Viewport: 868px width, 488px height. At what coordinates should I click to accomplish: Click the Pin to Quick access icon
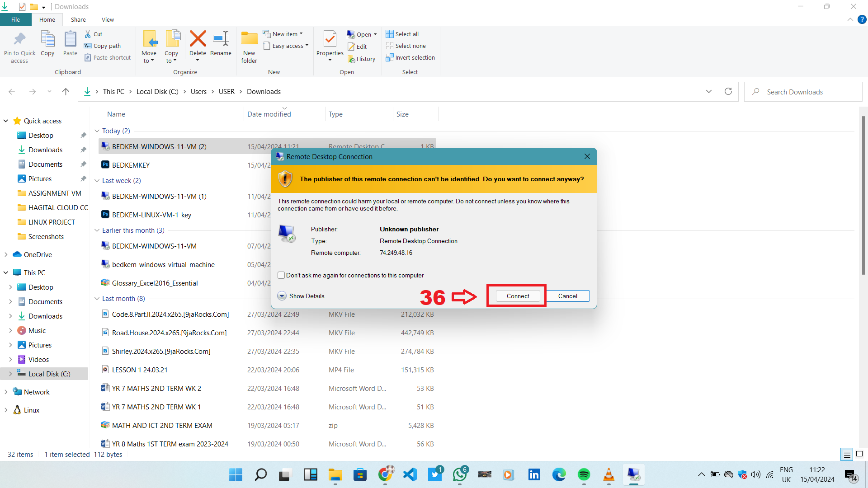click(x=19, y=39)
